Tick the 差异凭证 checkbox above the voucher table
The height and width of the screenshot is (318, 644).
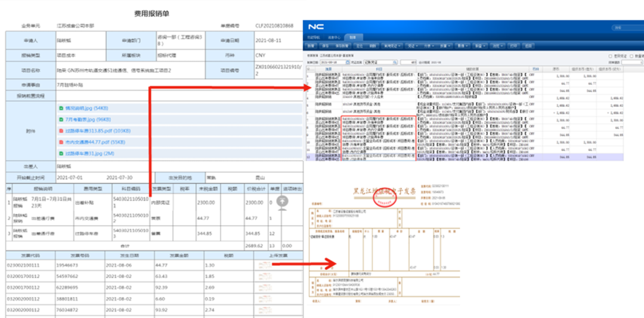click(x=610, y=56)
